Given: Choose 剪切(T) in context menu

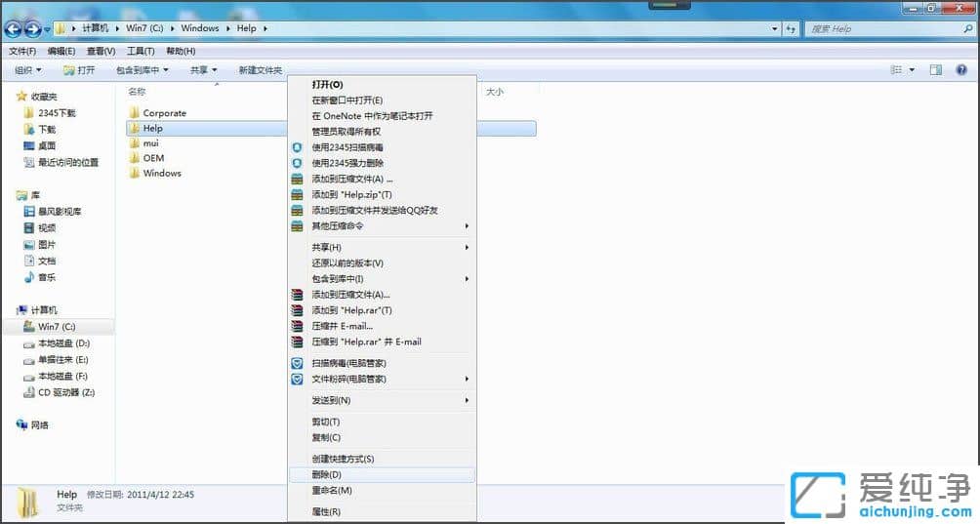Looking at the screenshot, I should pyautogui.click(x=382, y=422).
